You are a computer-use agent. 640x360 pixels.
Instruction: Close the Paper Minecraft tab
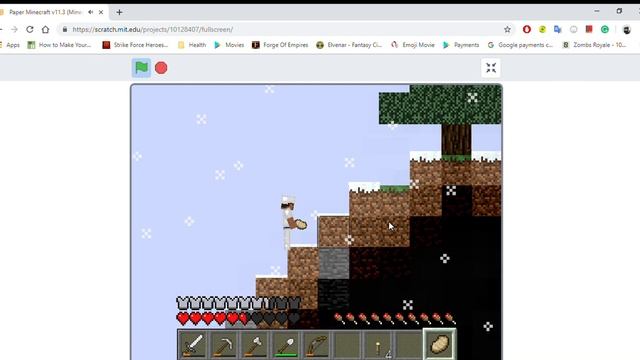click(x=101, y=12)
